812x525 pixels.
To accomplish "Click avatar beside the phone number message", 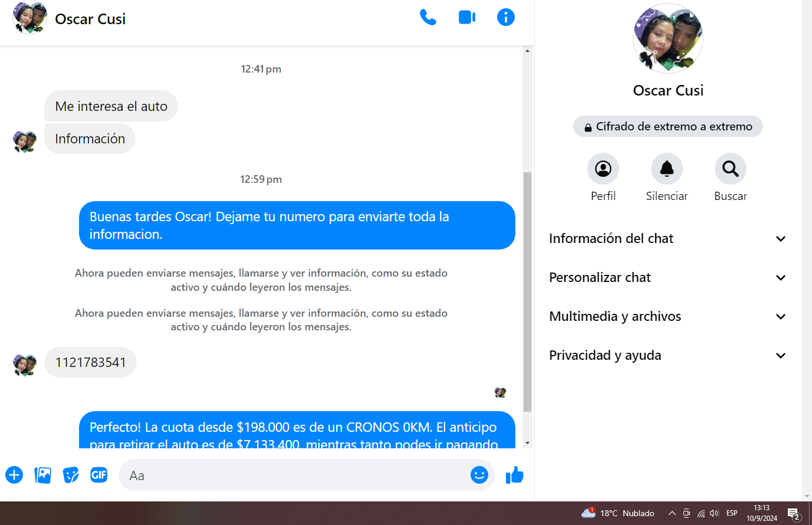I will point(25,365).
